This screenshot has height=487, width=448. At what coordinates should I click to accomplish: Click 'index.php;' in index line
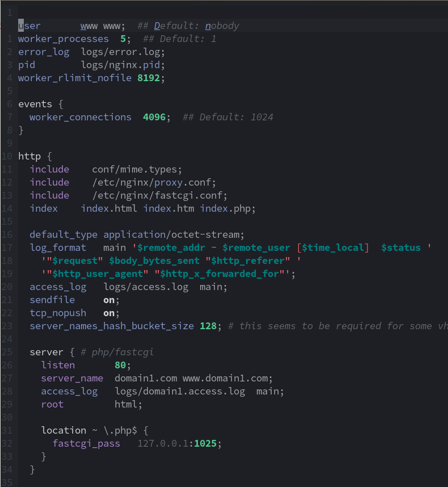(228, 208)
